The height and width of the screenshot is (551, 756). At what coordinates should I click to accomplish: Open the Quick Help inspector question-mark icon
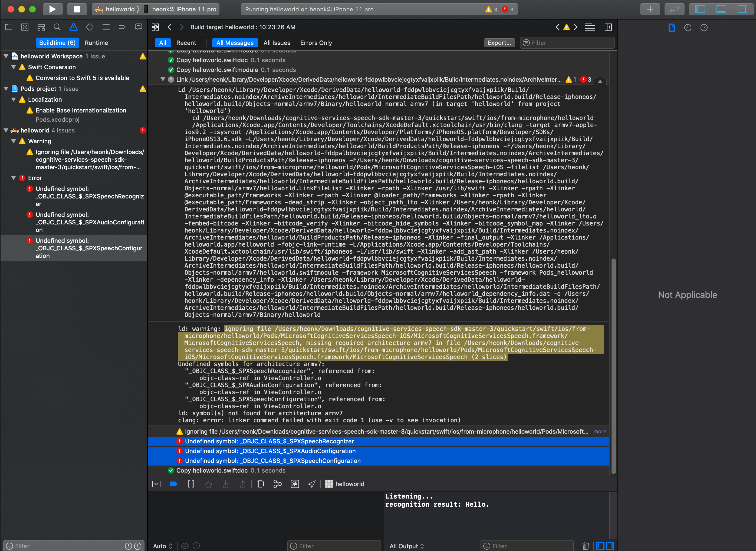click(704, 28)
